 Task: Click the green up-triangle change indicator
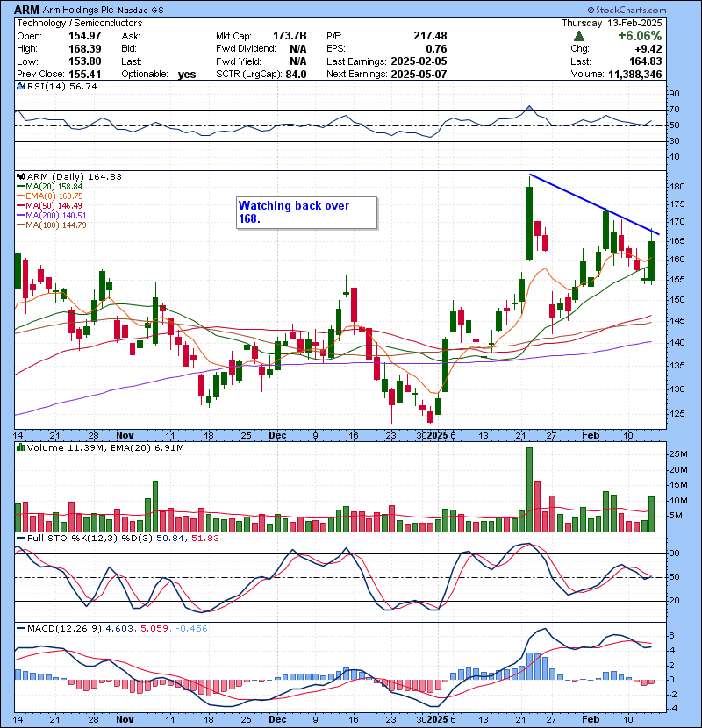[579, 36]
